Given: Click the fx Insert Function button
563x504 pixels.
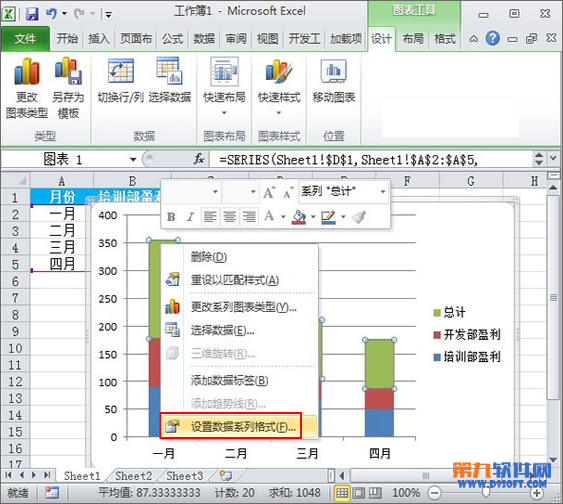Looking at the screenshot, I should 199,159.
